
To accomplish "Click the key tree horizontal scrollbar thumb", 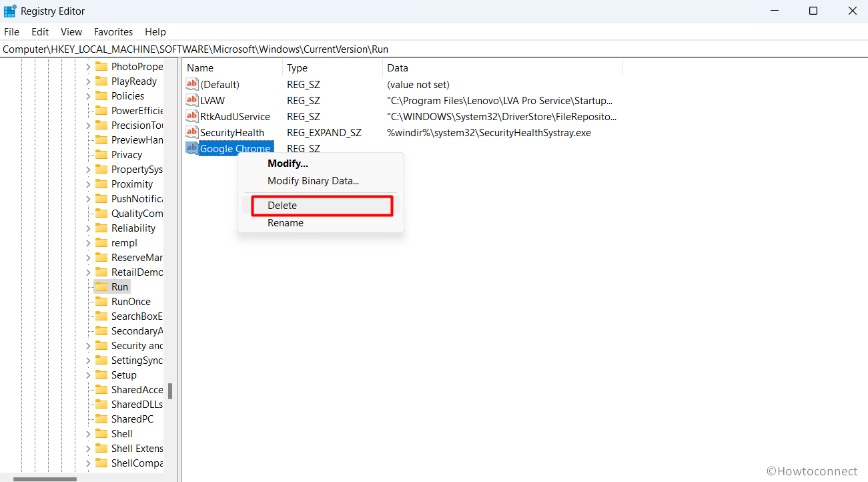I will [x=45, y=479].
